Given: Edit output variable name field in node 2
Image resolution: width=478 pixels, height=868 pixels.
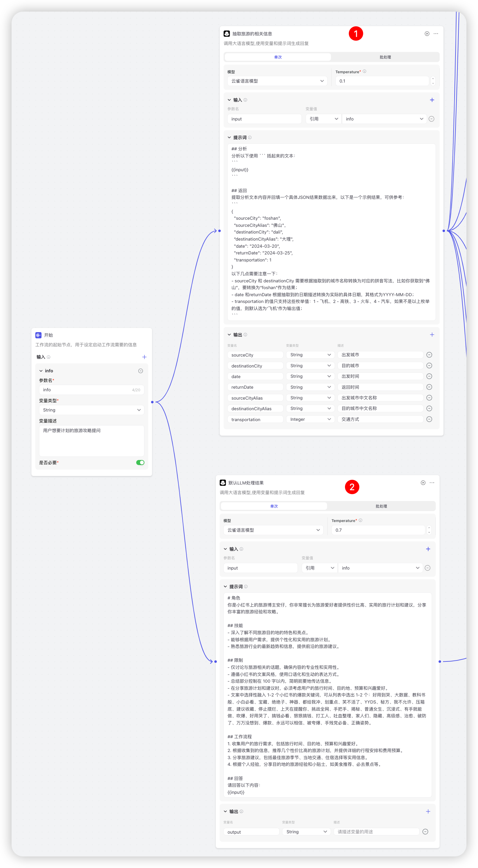Looking at the screenshot, I should 251,832.
